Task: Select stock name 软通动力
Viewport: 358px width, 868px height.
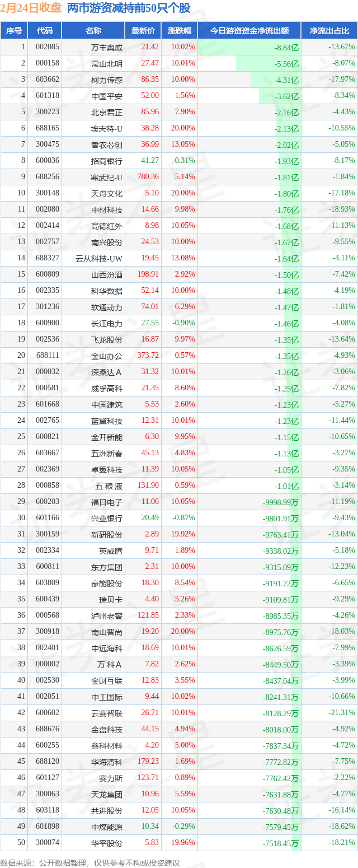Action: point(107,307)
